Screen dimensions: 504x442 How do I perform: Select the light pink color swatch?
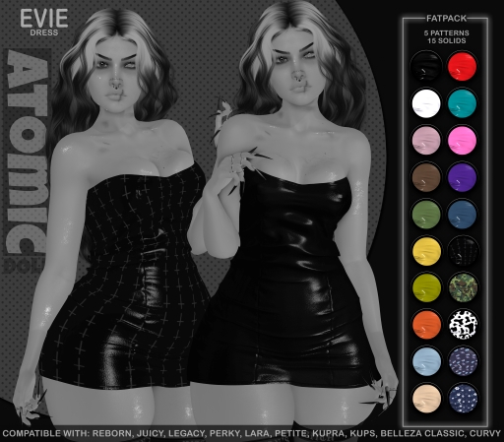(426, 140)
